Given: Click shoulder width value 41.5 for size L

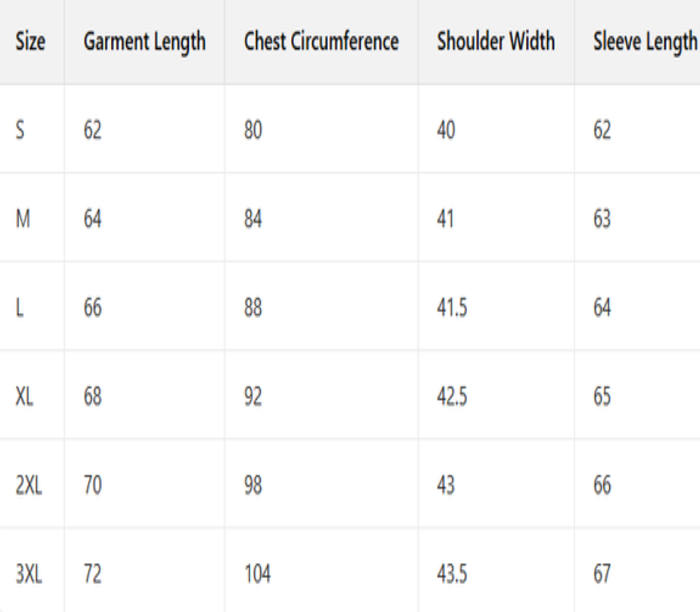Looking at the screenshot, I should [x=452, y=308].
